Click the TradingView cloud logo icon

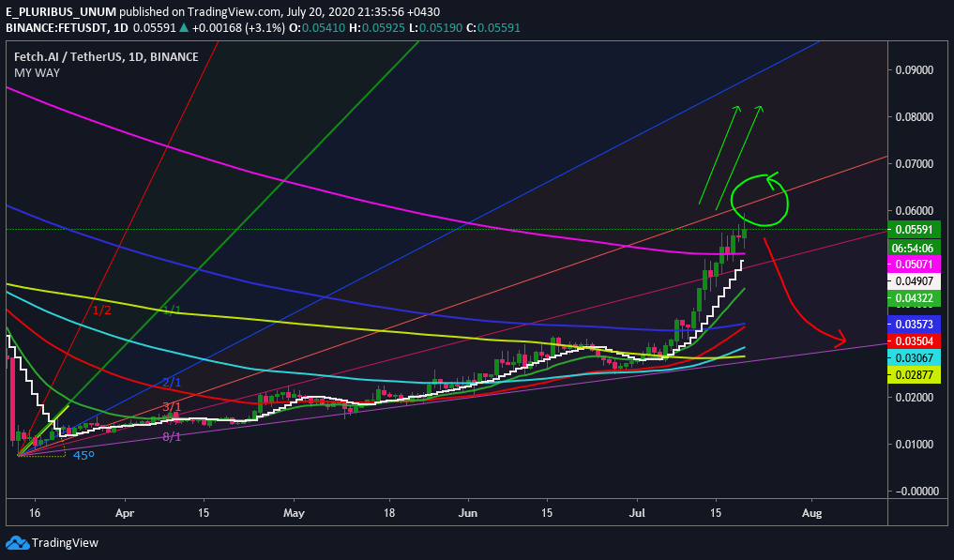(x=17, y=542)
